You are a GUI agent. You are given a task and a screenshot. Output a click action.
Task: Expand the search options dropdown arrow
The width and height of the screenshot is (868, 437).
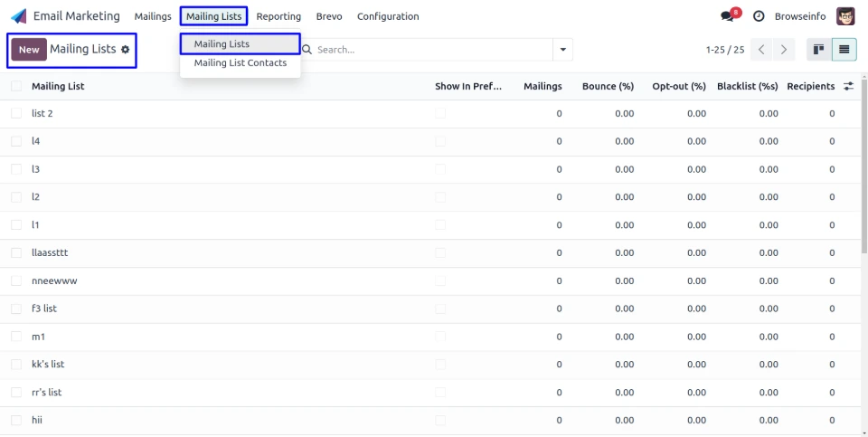click(x=564, y=50)
